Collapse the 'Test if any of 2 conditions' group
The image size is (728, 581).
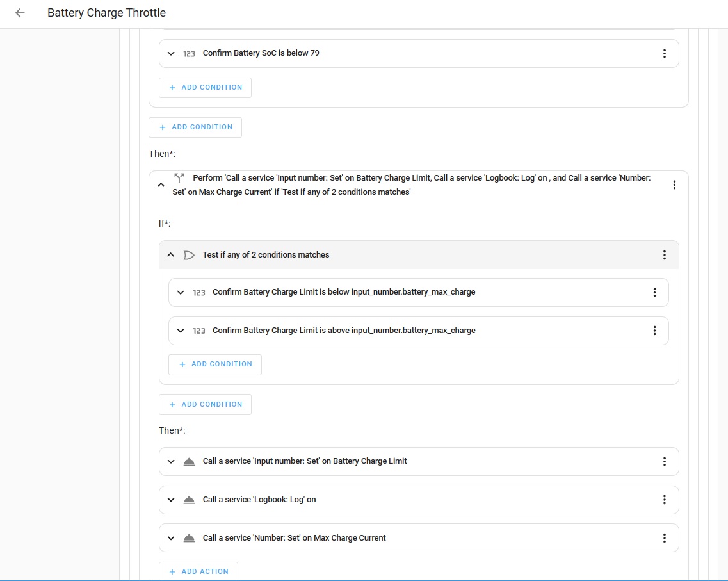[x=171, y=255]
